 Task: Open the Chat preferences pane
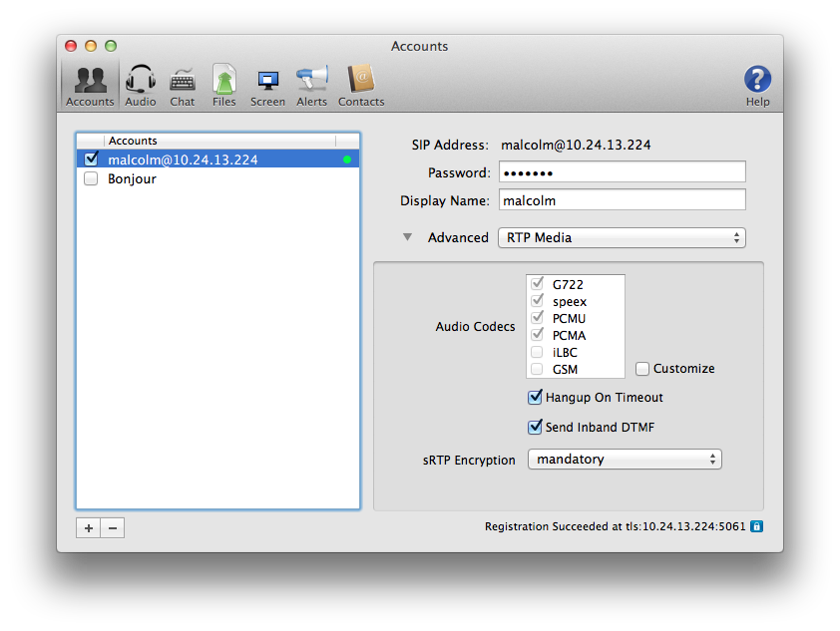183,84
